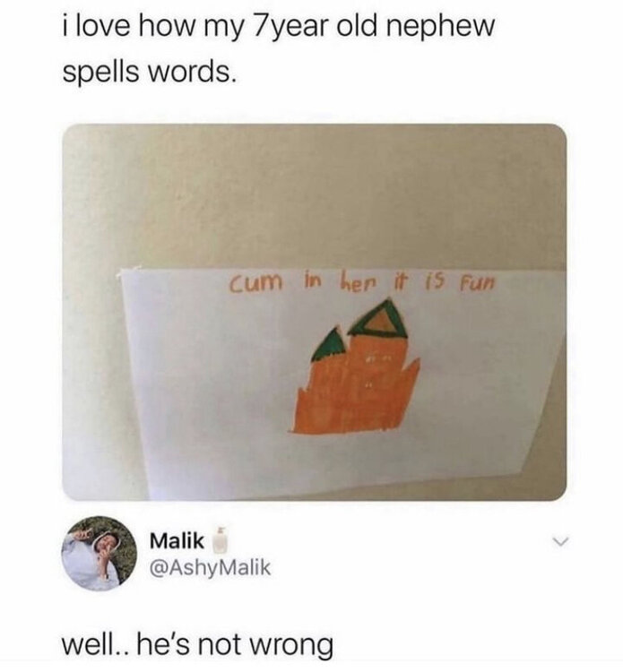Click the display name Malik
The image size is (623, 672).
(x=177, y=541)
